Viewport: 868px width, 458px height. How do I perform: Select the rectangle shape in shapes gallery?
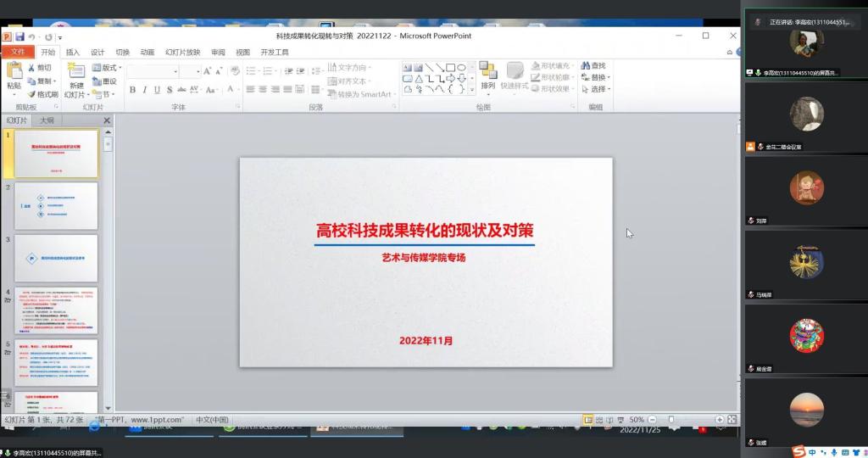[450, 68]
